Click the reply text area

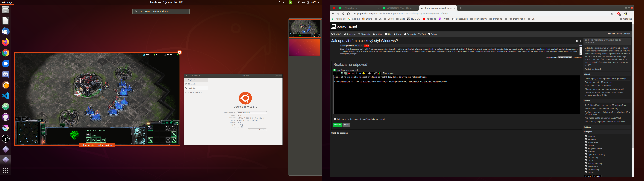coord(456,98)
